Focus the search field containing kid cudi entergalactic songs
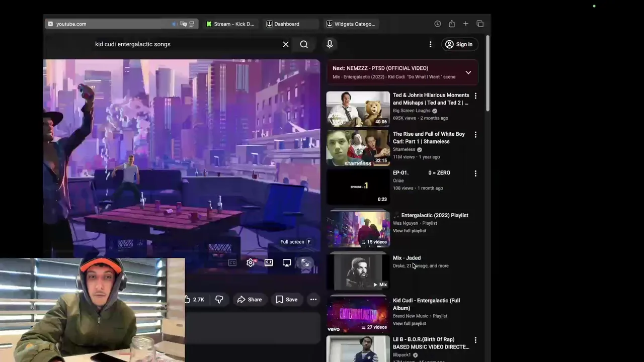The image size is (644, 362). [186, 44]
